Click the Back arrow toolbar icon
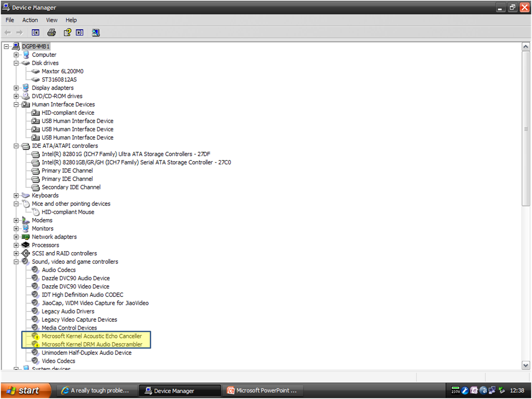The height and width of the screenshot is (399, 532). point(8,32)
